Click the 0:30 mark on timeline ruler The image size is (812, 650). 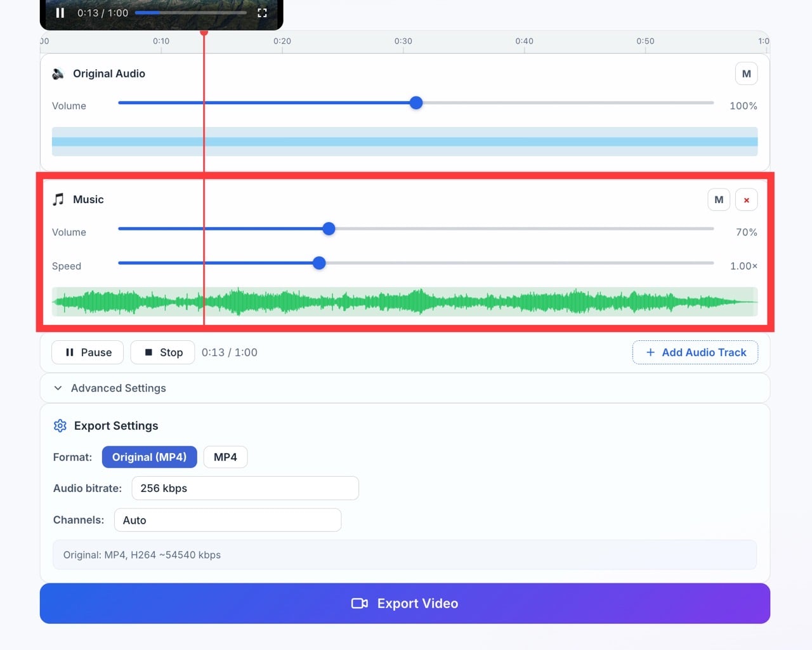pos(403,41)
